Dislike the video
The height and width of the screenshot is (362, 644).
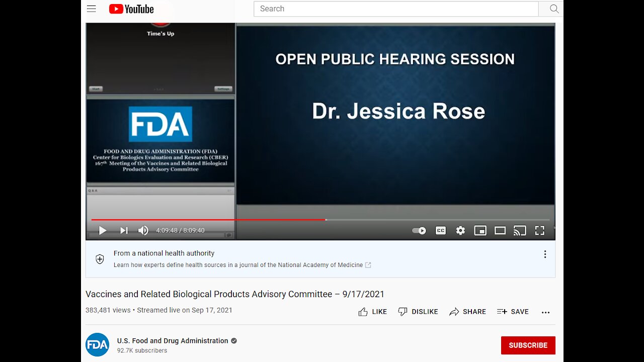click(418, 312)
